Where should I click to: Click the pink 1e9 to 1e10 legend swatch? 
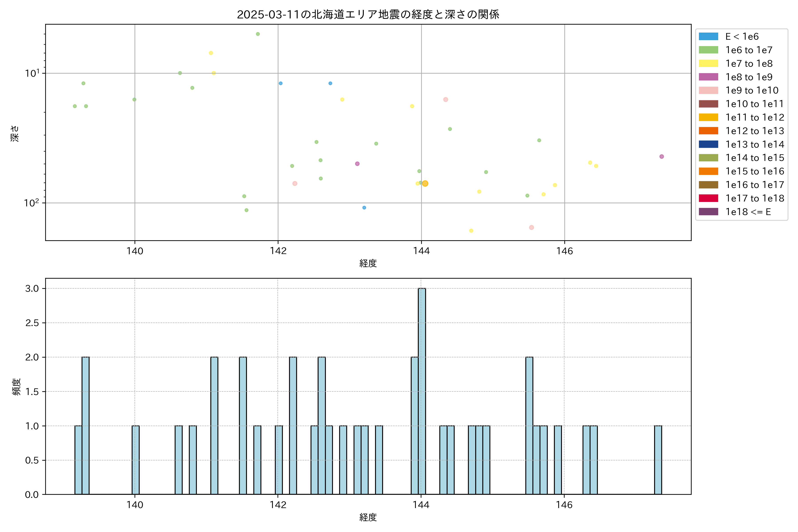[708, 90]
